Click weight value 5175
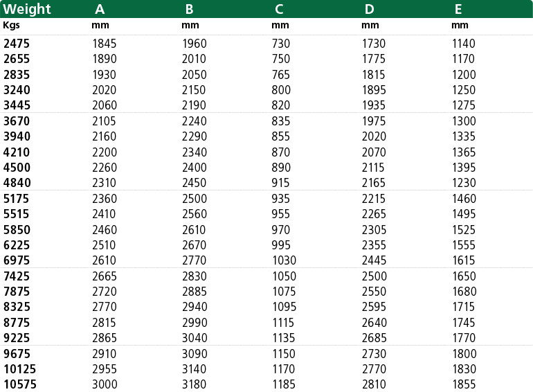The width and height of the screenshot is (533, 392). pyautogui.click(x=17, y=199)
